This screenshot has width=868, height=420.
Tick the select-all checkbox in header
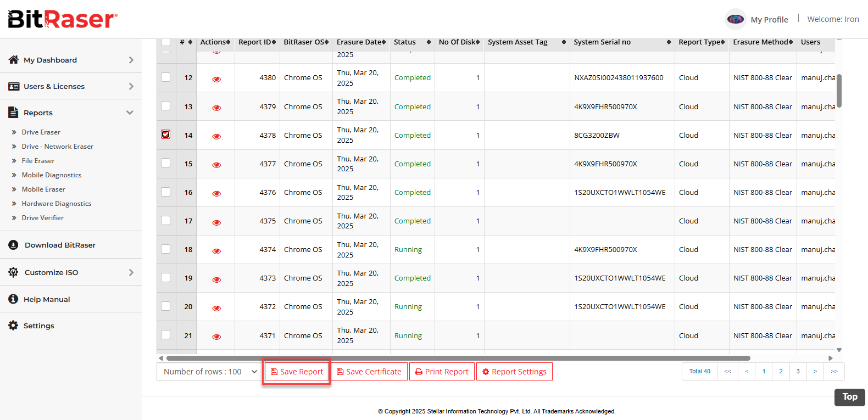pos(165,42)
